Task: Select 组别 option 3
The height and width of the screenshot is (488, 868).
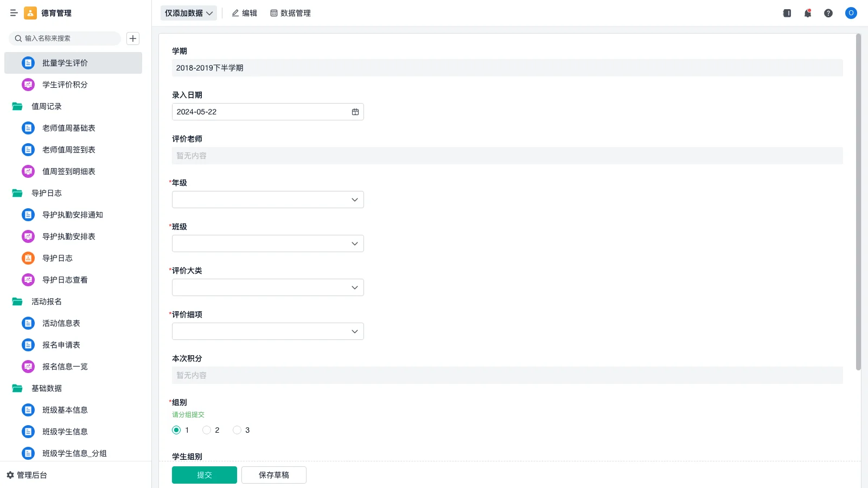Action: pos(237,430)
